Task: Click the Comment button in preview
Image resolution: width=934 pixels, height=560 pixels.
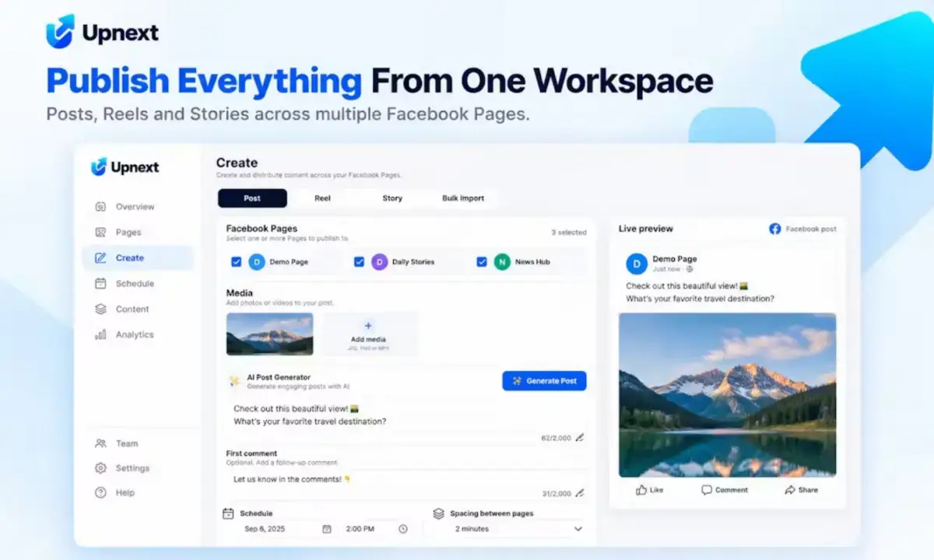Action: [x=725, y=490]
